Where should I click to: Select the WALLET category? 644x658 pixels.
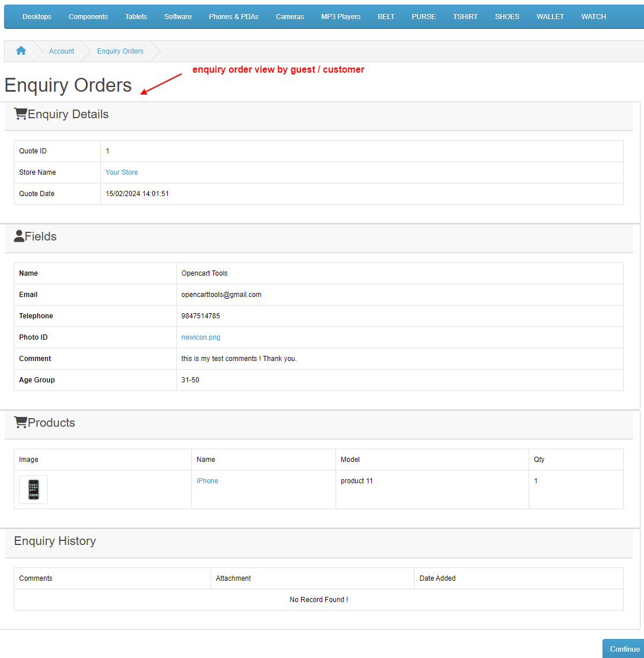click(x=550, y=17)
